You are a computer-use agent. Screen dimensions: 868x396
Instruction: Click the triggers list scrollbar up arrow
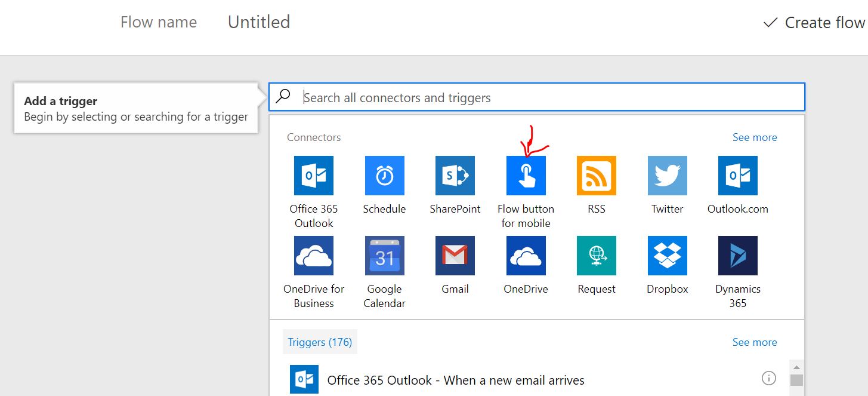click(796, 367)
